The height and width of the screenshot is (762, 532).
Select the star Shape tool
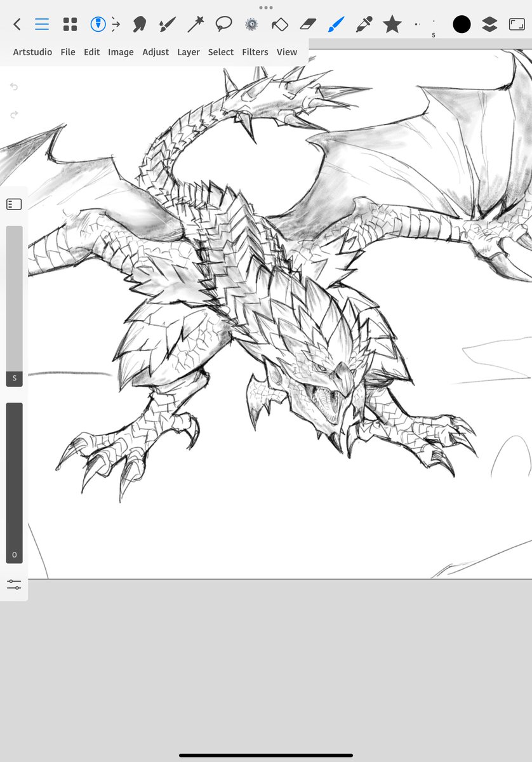coord(392,25)
